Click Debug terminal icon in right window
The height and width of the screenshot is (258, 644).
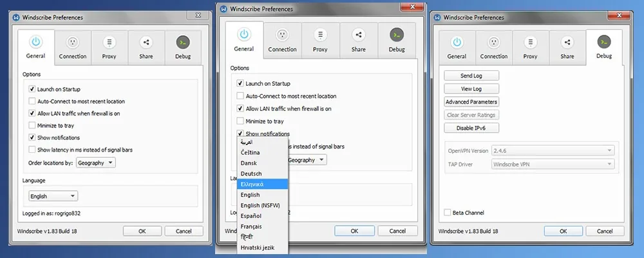click(x=604, y=41)
